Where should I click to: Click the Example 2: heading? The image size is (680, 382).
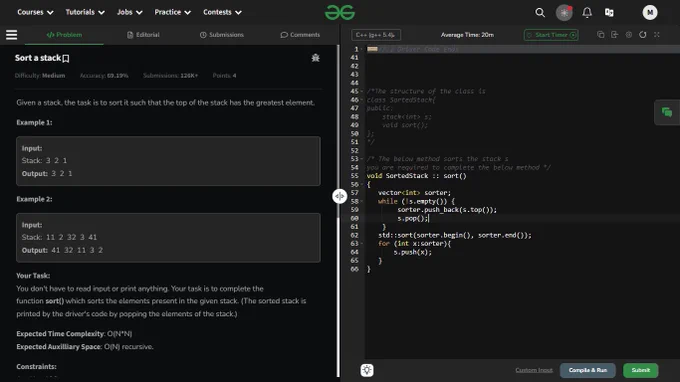[34, 199]
